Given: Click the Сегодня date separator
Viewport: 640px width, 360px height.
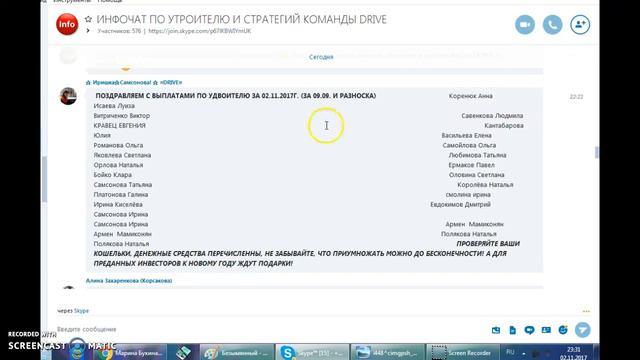Looking at the screenshot, I should [321, 57].
